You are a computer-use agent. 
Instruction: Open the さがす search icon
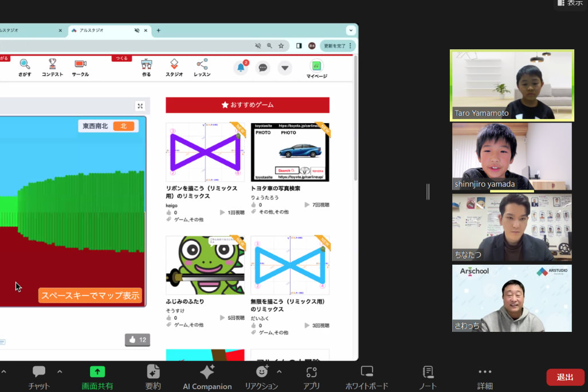[x=25, y=65]
